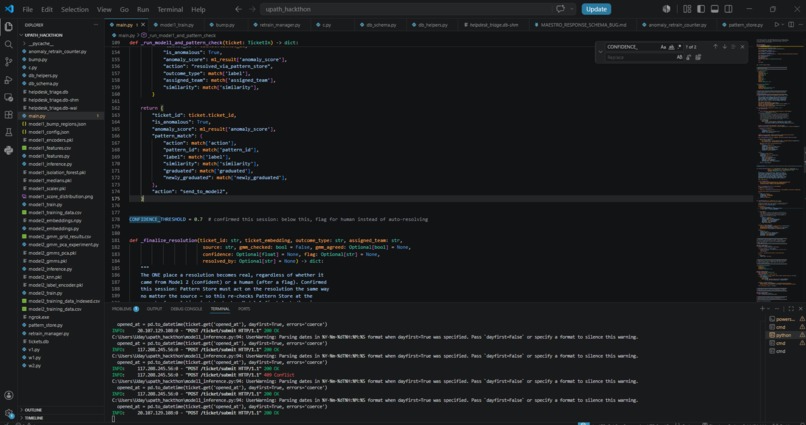Open the Python view in activity bar
Screen dimensions: 806x425
pos(8,150)
